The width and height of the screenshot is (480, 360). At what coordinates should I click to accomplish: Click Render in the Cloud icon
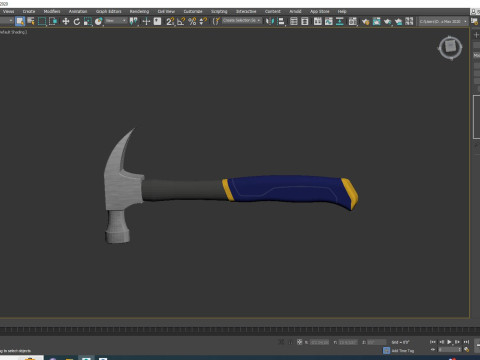click(x=398, y=21)
